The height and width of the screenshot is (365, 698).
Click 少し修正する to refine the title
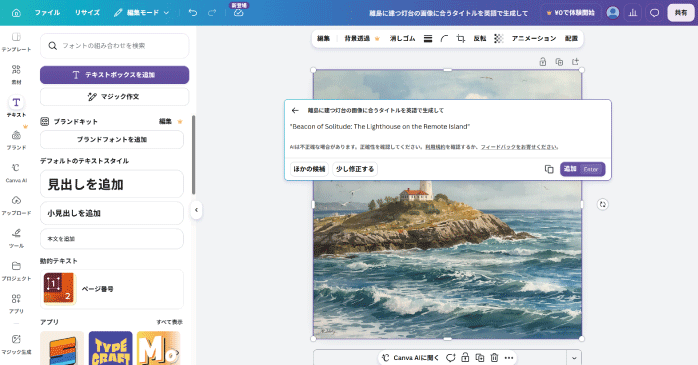pyautogui.click(x=355, y=169)
